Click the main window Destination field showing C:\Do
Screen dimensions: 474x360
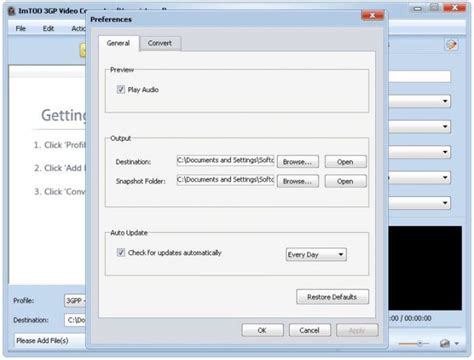click(75, 320)
